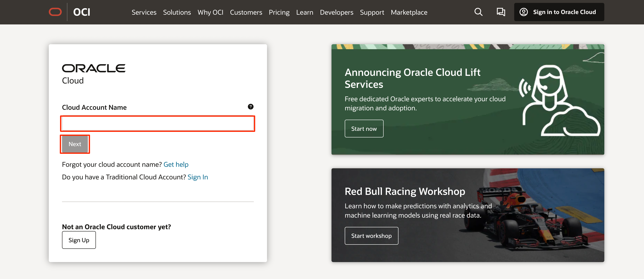644x279 pixels.
Task: Open the Services menu
Action: coord(144,12)
